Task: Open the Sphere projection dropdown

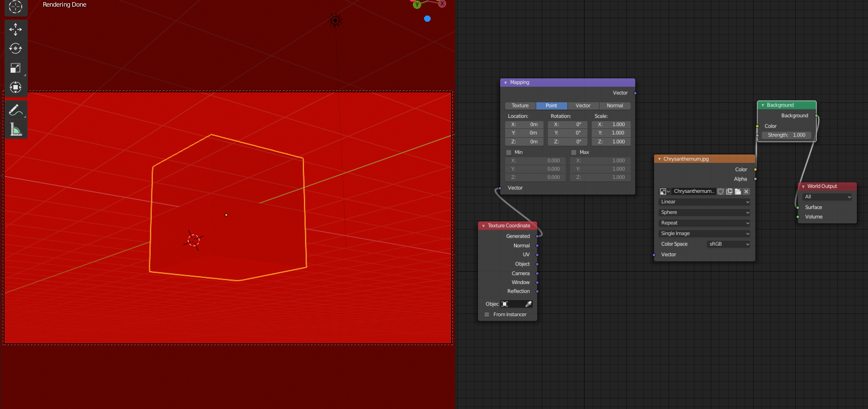Action: pyautogui.click(x=705, y=212)
